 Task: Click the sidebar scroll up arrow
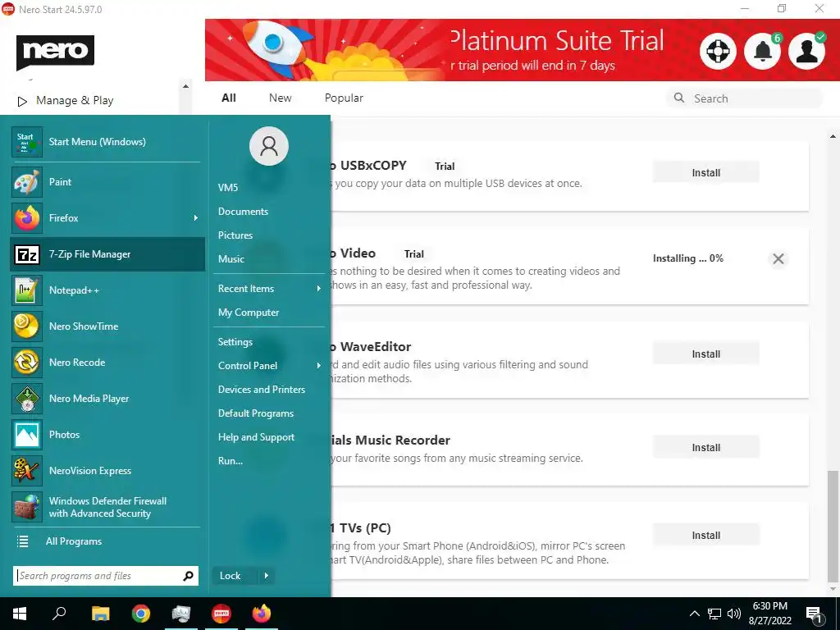click(185, 86)
